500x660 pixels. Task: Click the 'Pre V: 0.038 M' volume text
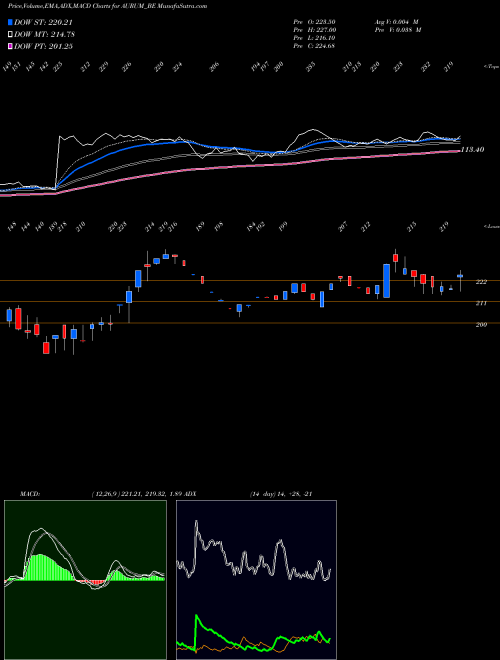pos(398,30)
